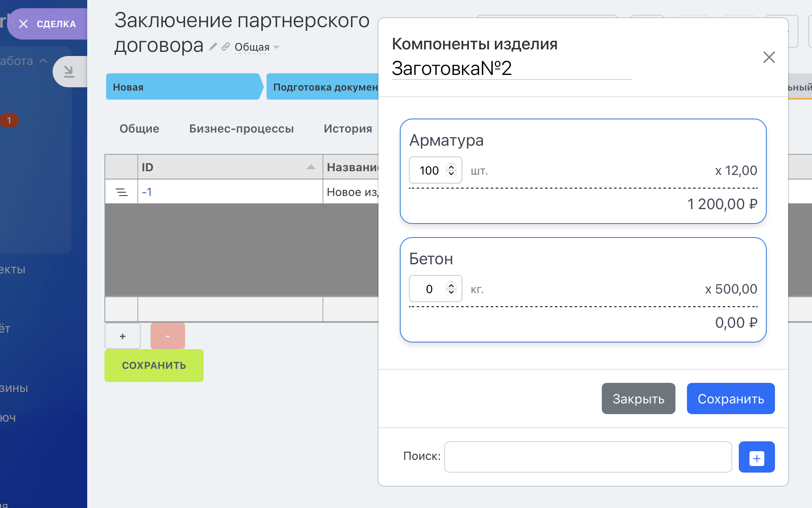Sort the table by the ID column arrow

[x=311, y=167]
